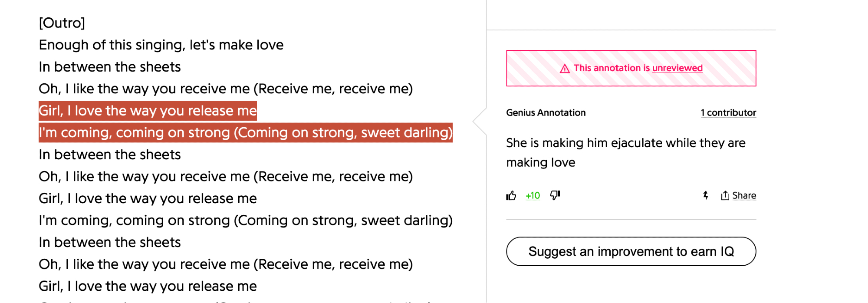Click the lightning bolt icon
The image size is (868, 303).
[x=706, y=195]
